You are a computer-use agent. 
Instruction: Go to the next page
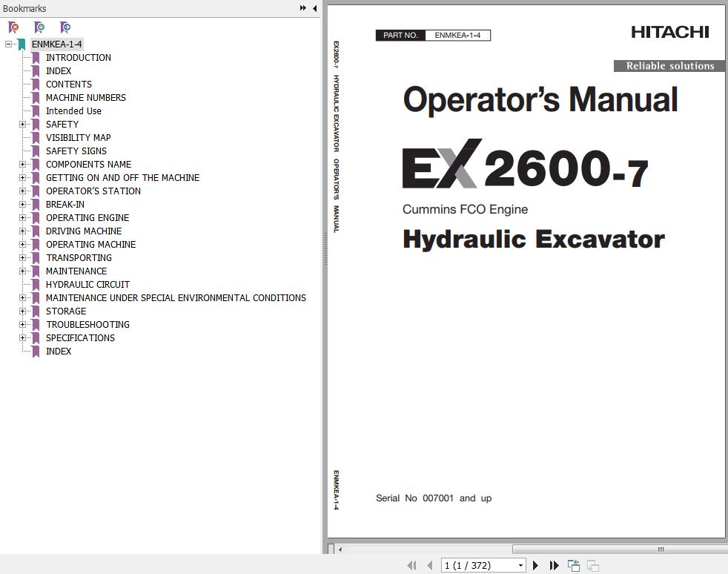click(535, 565)
